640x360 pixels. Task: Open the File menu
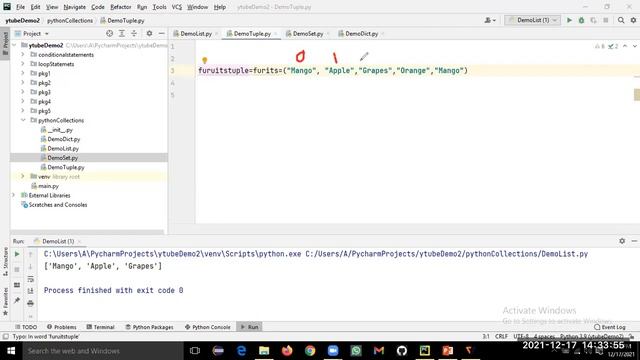click(x=20, y=7)
